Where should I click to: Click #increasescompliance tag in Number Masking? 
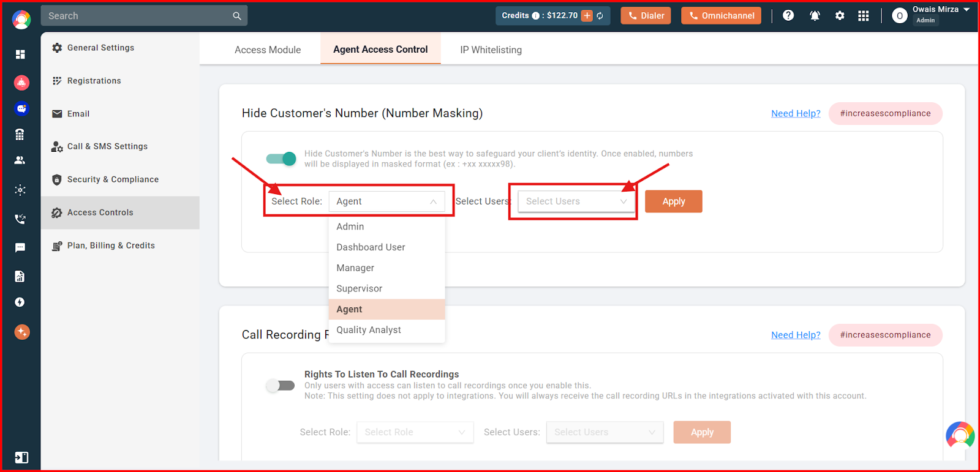pos(886,113)
